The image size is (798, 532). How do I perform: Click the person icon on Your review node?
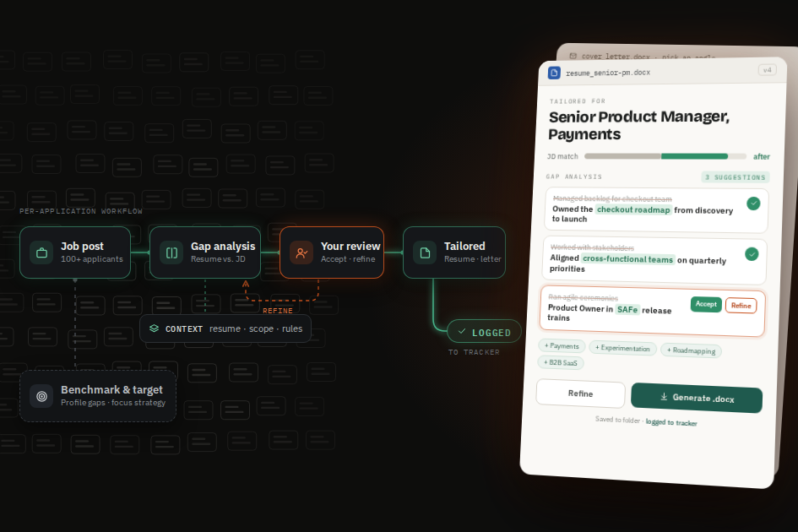coord(301,252)
